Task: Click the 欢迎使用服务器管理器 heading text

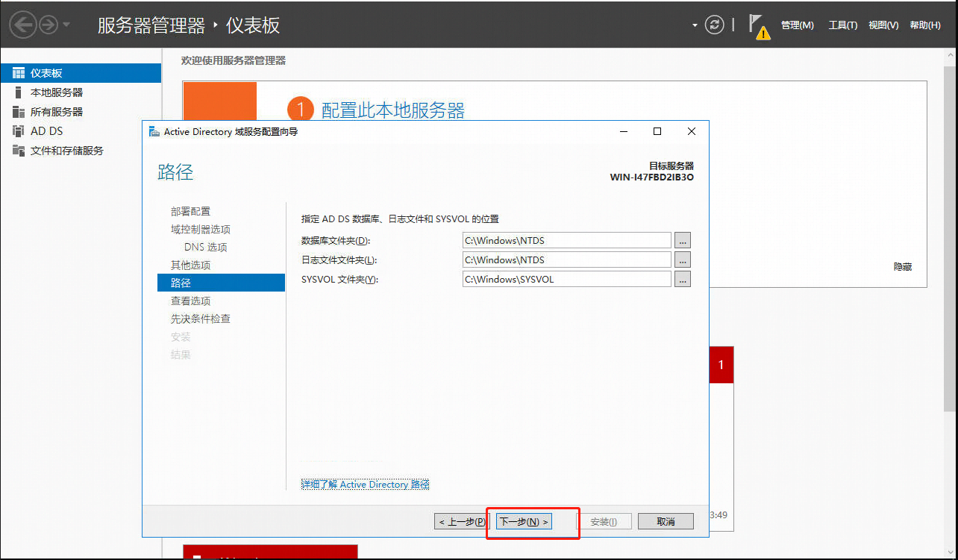Action: (x=234, y=60)
